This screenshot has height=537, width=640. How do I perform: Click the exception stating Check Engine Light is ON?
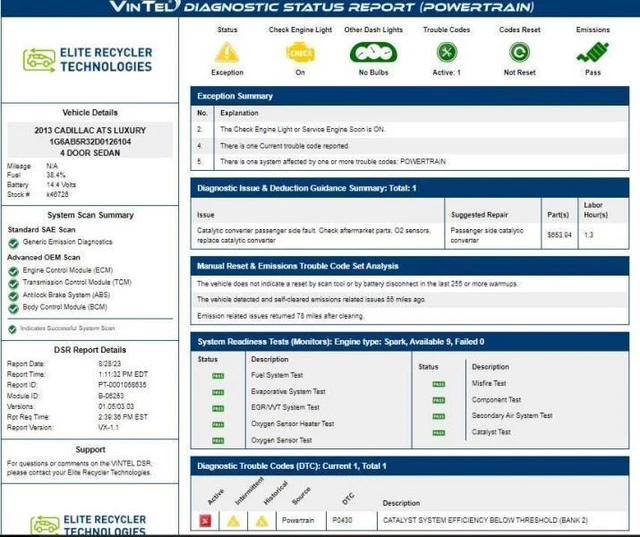(302, 129)
